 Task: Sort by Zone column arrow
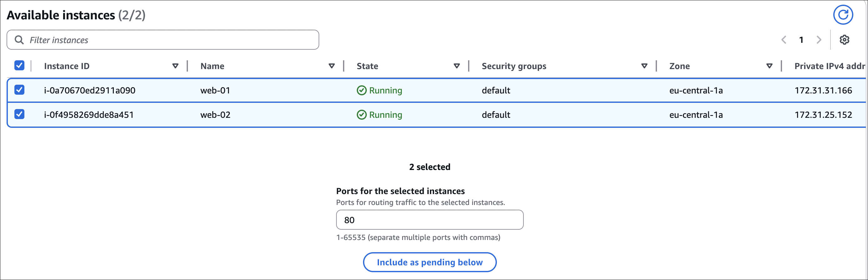click(x=769, y=66)
